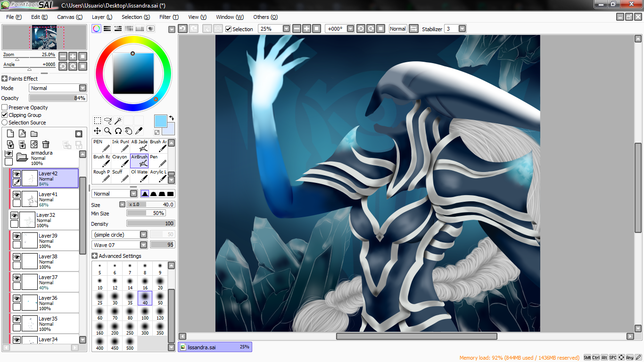
Task: Create a new layer folder
Action: 34,134
